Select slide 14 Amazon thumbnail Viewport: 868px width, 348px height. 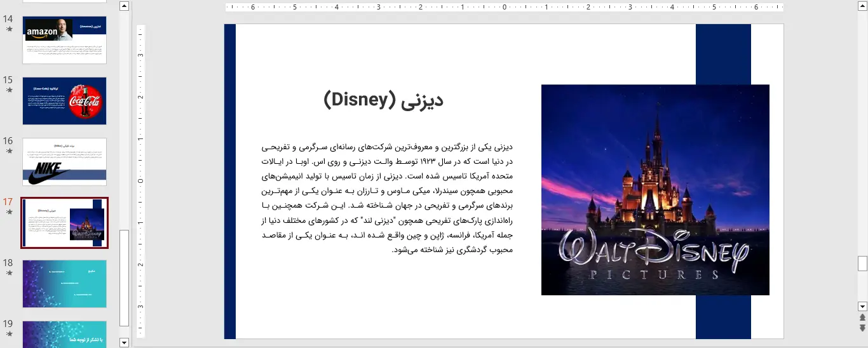[64, 40]
